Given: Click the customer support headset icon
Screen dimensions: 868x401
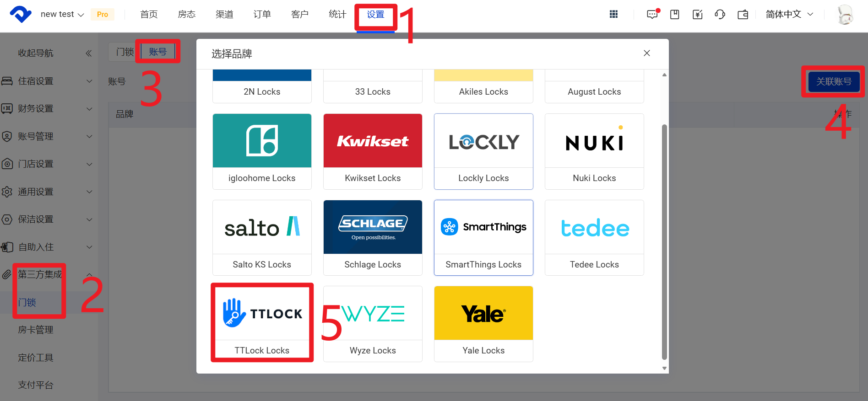Looking at the screenshot, I should (720, 15).
